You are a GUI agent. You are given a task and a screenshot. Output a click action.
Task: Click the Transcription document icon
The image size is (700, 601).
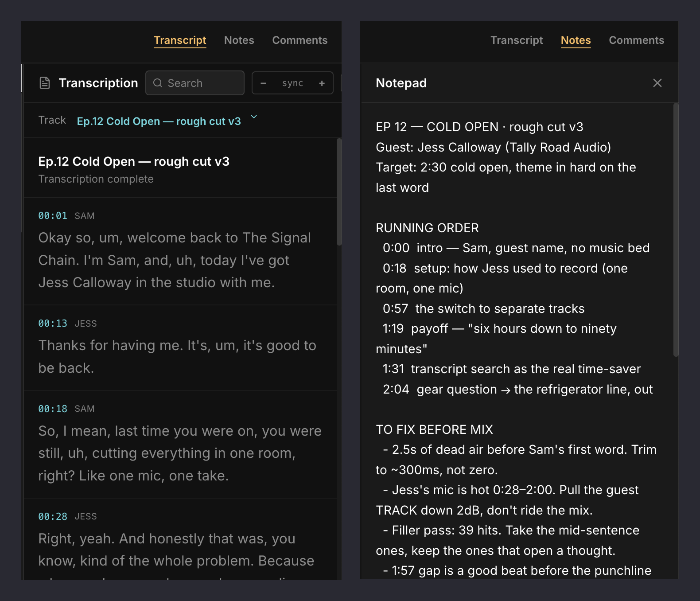tap(45, 83)
